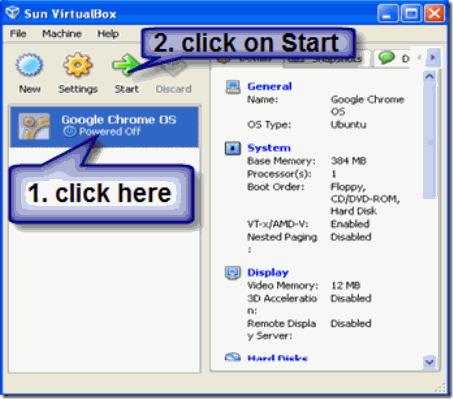This screenshot has height=399, width=453.
Task: Click the 'Ubuntu' OS Type value
Action: (x=348, y=125)
